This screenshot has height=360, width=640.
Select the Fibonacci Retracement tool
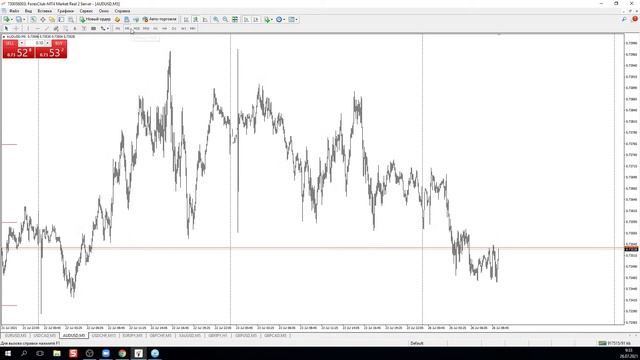click(x=65, y=29)
